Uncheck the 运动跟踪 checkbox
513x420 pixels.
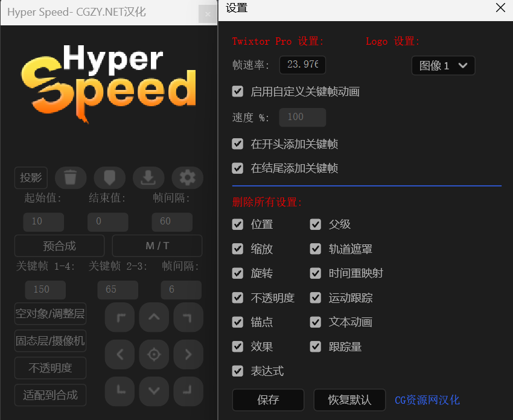[x=316, y=297]
